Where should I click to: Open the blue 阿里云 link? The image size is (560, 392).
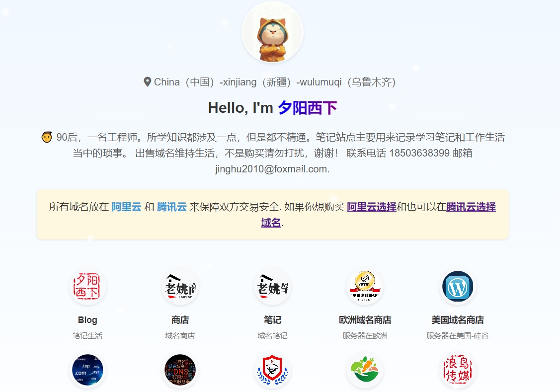click(x=126, y=207)
